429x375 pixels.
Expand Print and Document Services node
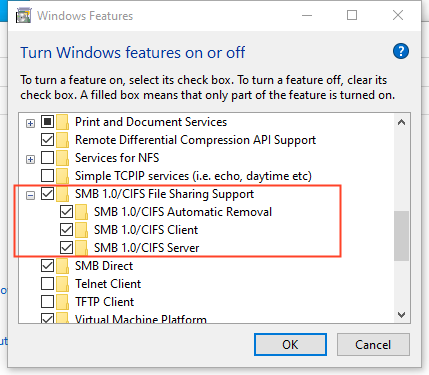30,123
